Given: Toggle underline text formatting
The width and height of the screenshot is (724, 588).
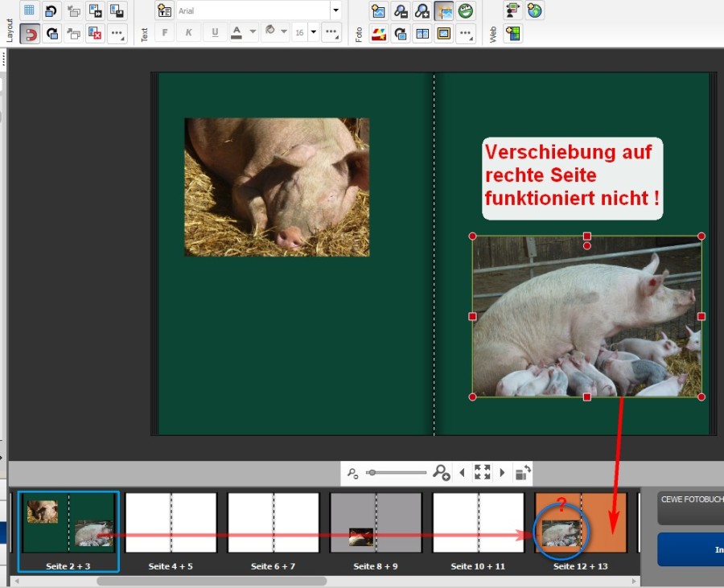Looking at the screenshot, I should pos(215,33).
